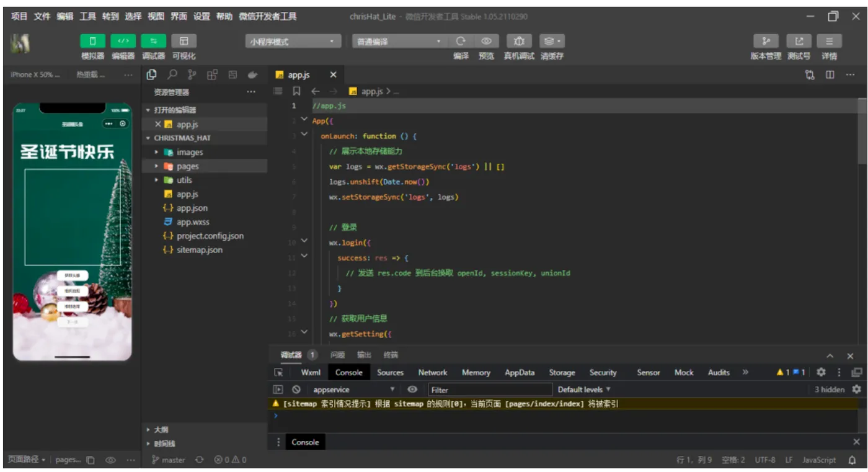Open 版本管理 version control icon

[766, 41]
